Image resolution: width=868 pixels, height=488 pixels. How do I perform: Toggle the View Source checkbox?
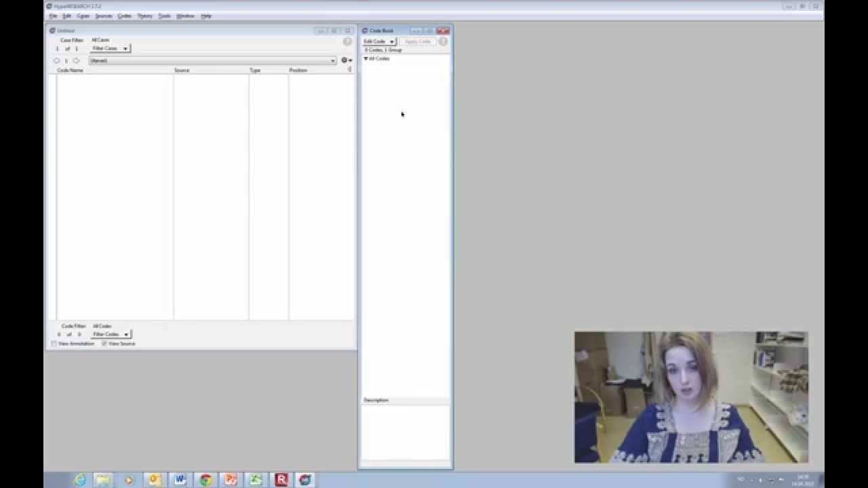pyautogui.click(x=104, y=344)
